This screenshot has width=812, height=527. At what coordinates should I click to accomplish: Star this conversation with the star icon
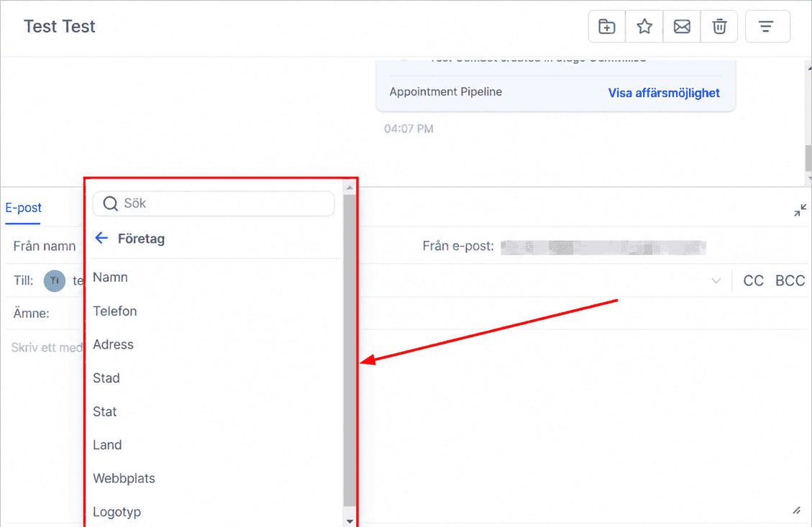tap(644, 27)
